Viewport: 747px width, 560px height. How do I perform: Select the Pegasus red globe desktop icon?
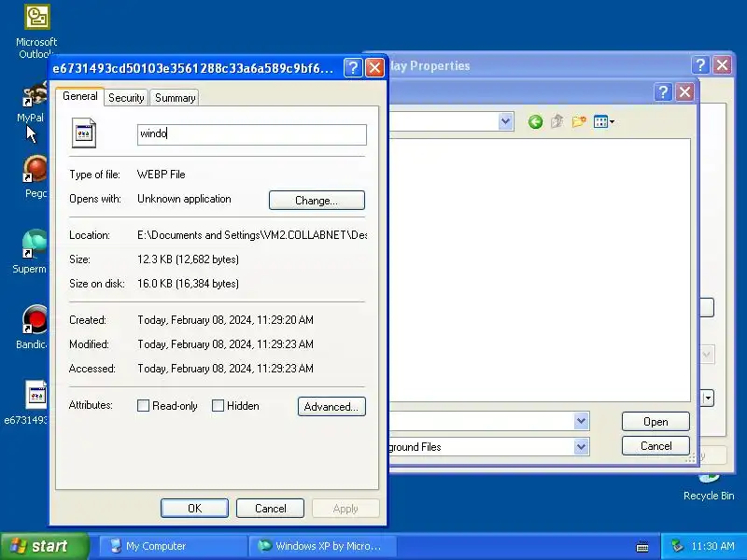pyautogui.click(x=35, y=176)
